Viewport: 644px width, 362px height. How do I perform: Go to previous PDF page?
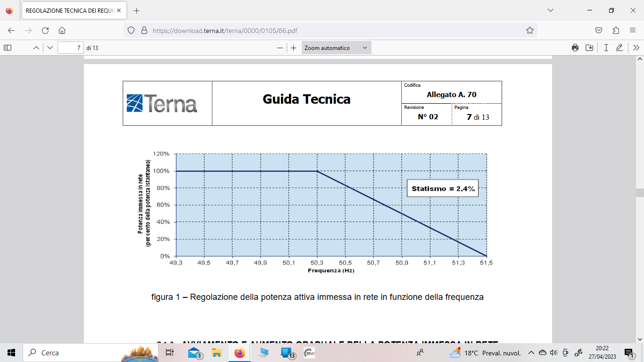(x=36, y=48)
